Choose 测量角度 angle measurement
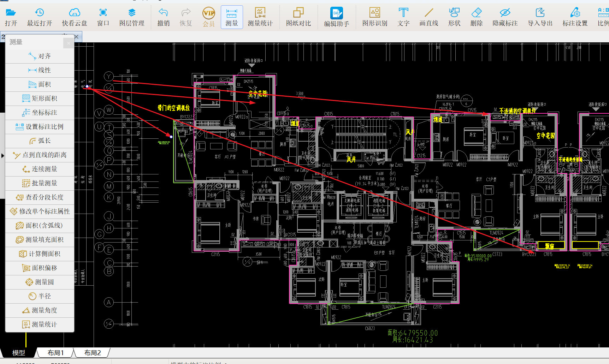The width and height of the screenshot is (609, 364). click(x=40, y=310)
